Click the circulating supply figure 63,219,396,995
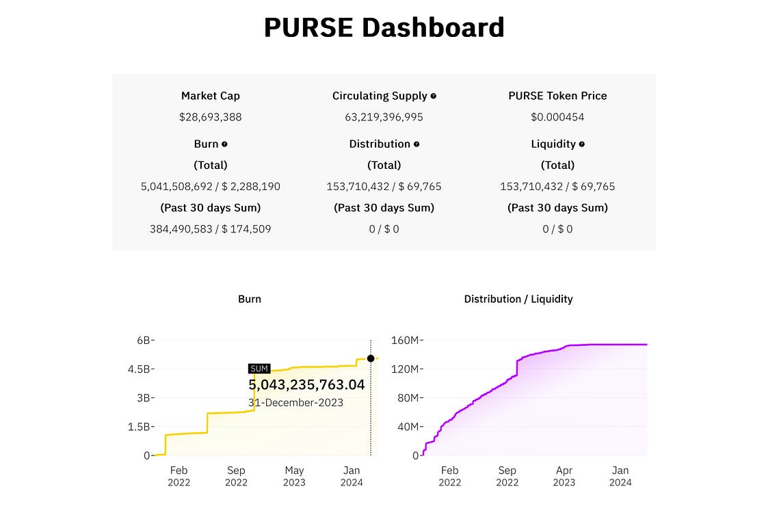766x532 pixels. point(384,117)
